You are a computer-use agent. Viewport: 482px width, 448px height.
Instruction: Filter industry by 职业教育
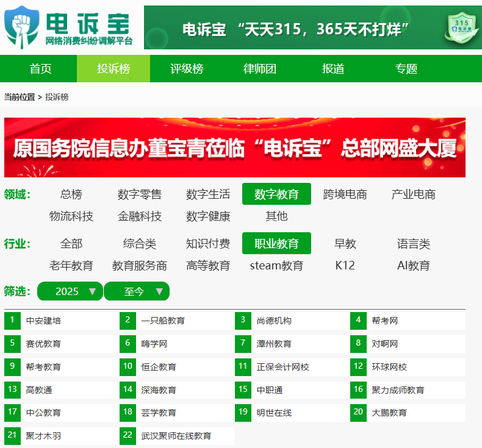[x=276, y=243]
